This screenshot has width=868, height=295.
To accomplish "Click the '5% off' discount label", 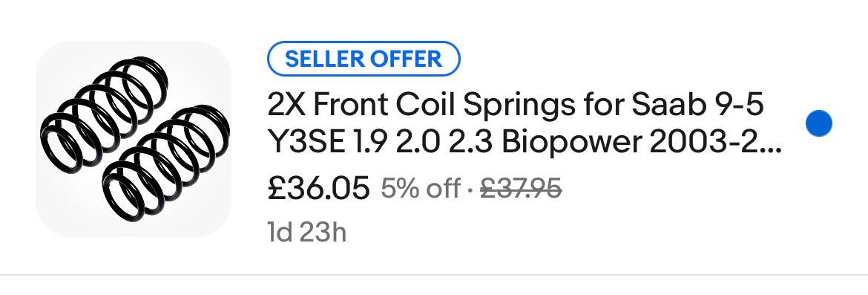I will tap(420, 189).
